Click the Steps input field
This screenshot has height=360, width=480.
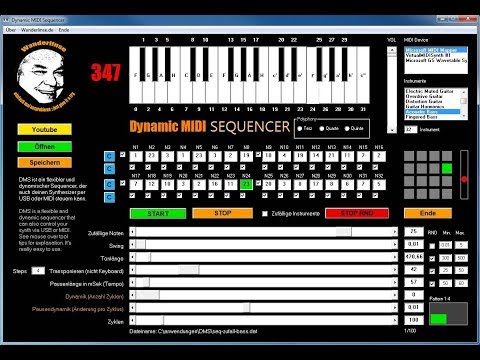point(38,271)
